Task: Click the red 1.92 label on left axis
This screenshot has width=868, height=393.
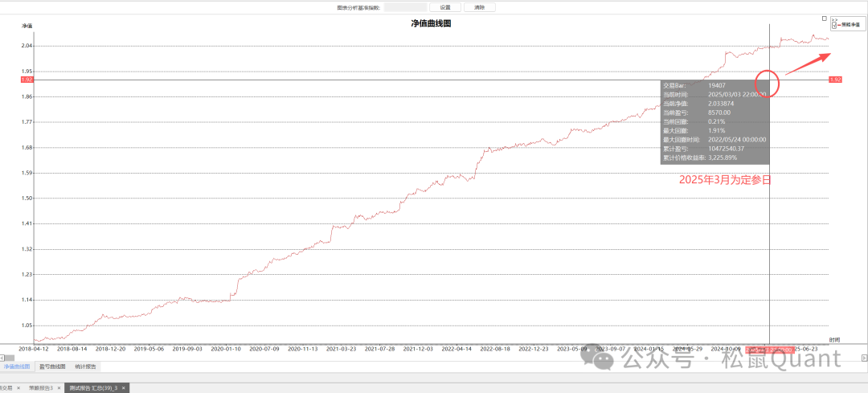Action: (x=27, y=80)
